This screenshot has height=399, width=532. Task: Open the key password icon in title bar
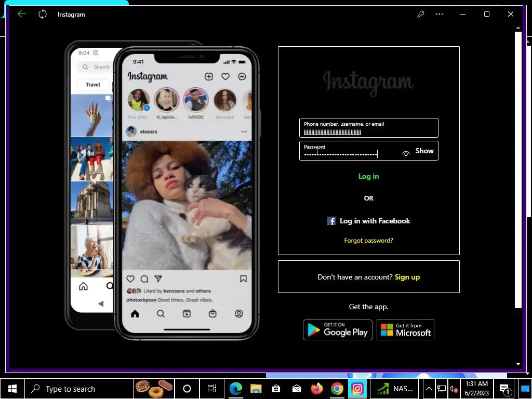pos(421,14)
